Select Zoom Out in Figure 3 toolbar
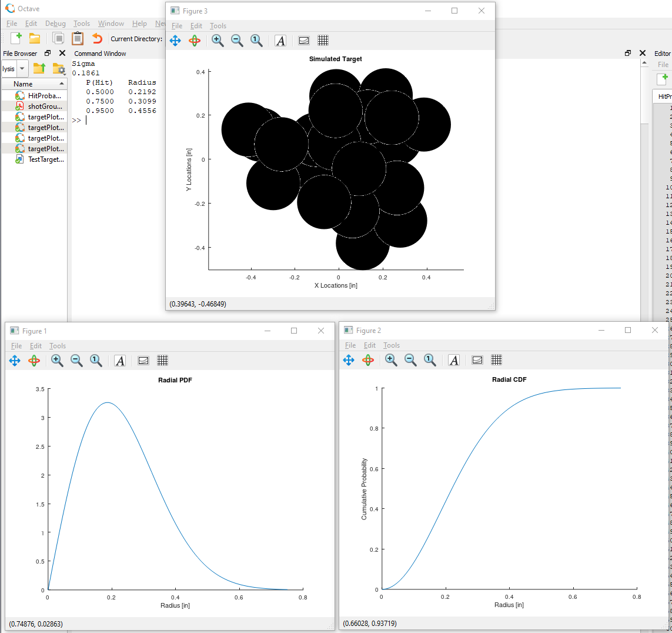 pyautogui.click(x=237, y=41)
